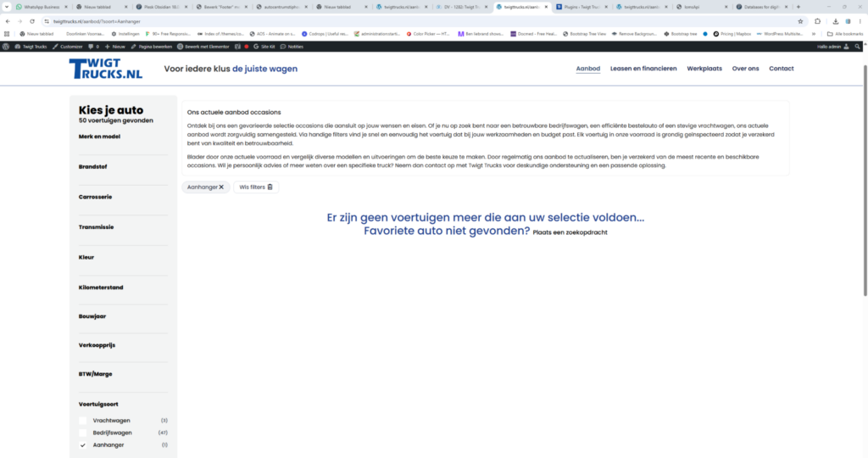Open Customizer in the admin bar
The image size is (868, 458).
(x=68, y=47)
